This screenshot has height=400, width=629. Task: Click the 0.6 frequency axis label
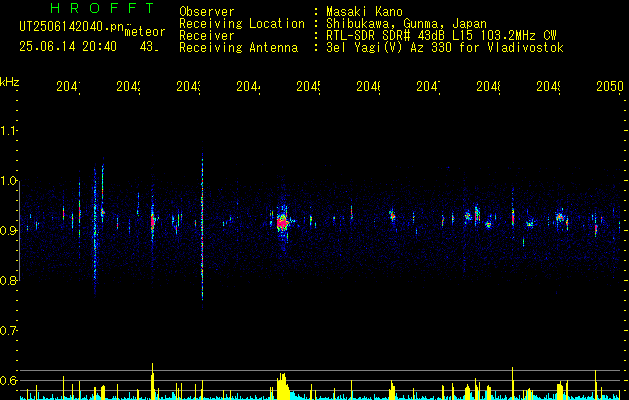8,380
